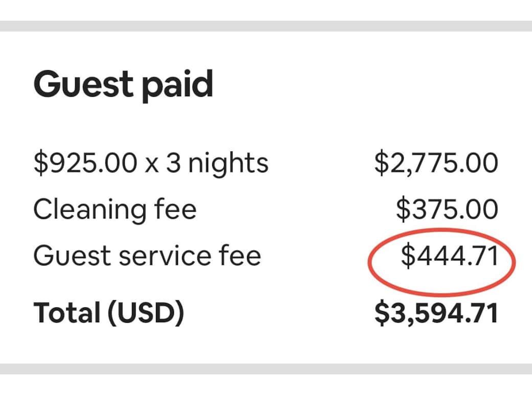532x401 pixels.
Task: Click the word 'paid' in the heading
Action: 177,85
